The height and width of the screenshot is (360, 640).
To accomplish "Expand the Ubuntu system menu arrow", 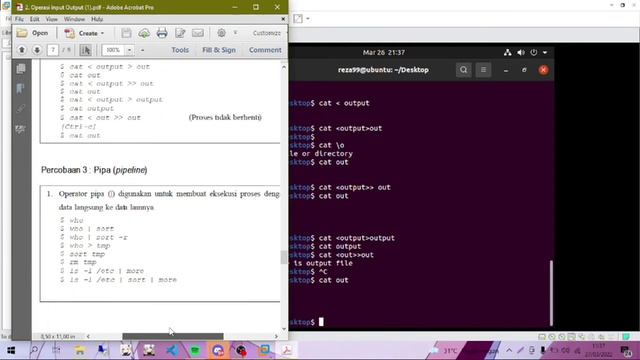I will 545,53.
